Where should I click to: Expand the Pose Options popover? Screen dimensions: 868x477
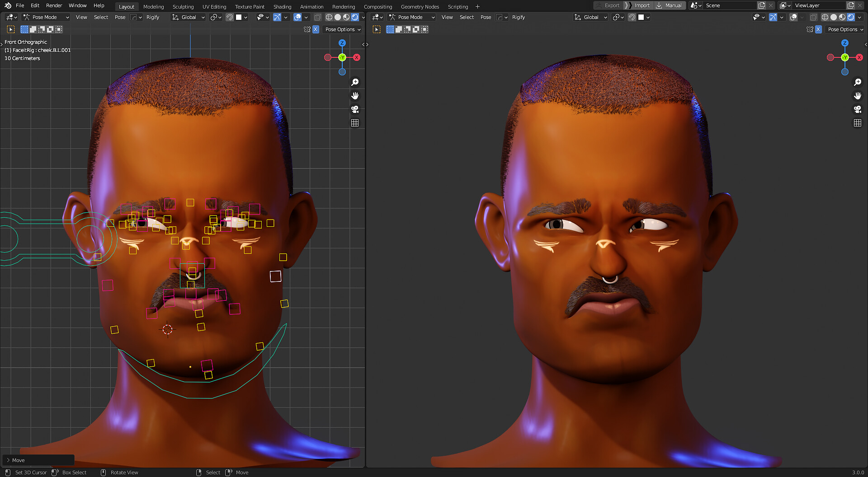(x=342, y=29)
